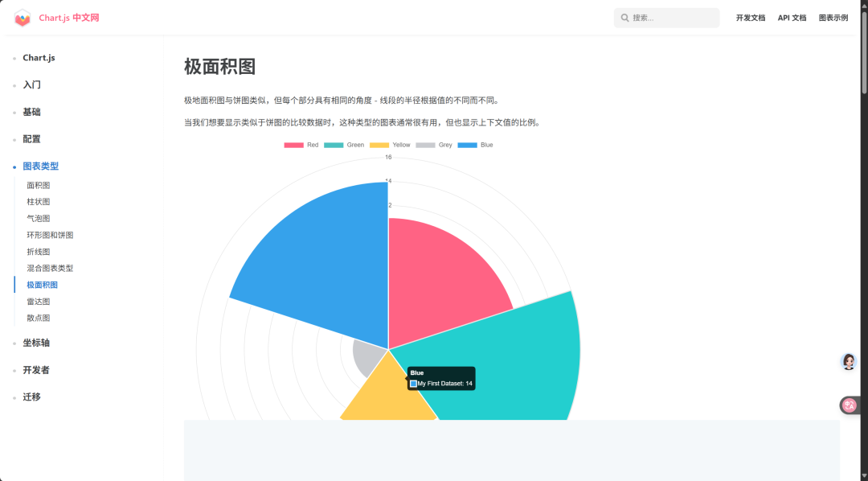
Task: Expand the 开发者 sidebar section
Action: pyautogui.click(x=36, y=370)
